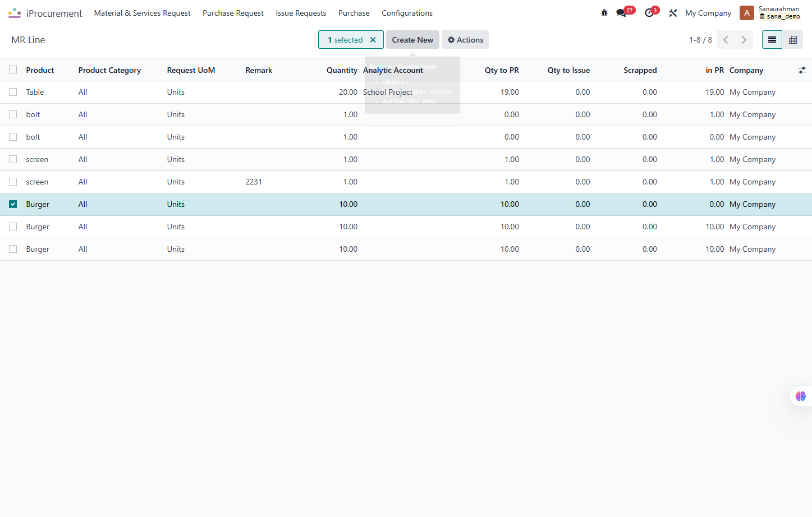Click the 20.00 quantity of Table

pyautogui.click(x=348, y=92)
